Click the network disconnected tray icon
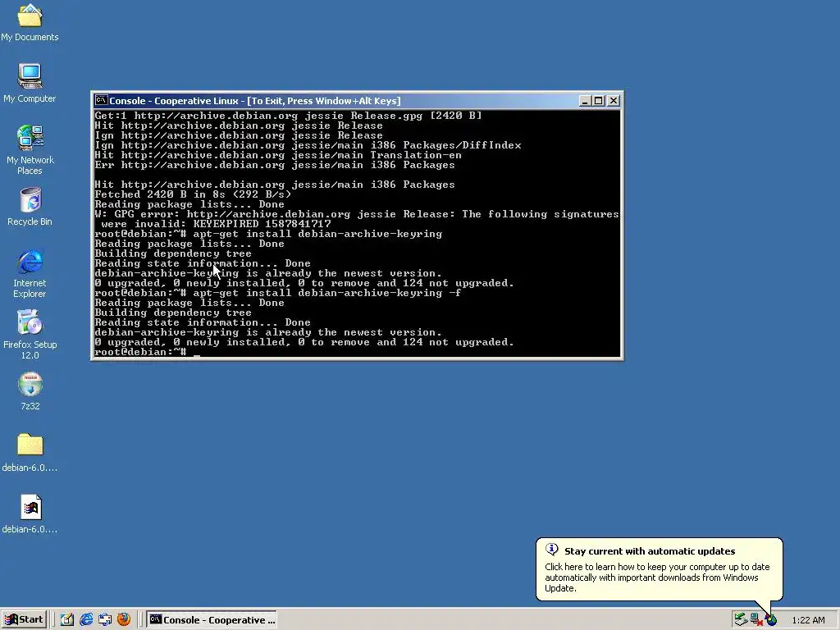Screen dimensions: 840x630 pyautogui.click(x=756, y=620)
